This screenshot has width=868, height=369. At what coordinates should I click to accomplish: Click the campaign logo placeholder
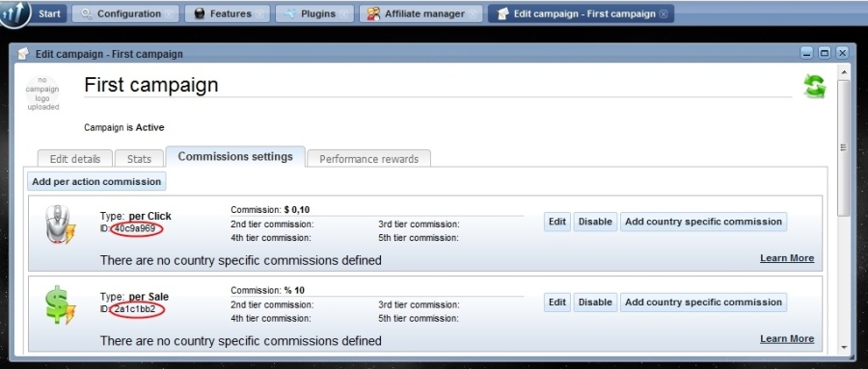tap(42, 92)
